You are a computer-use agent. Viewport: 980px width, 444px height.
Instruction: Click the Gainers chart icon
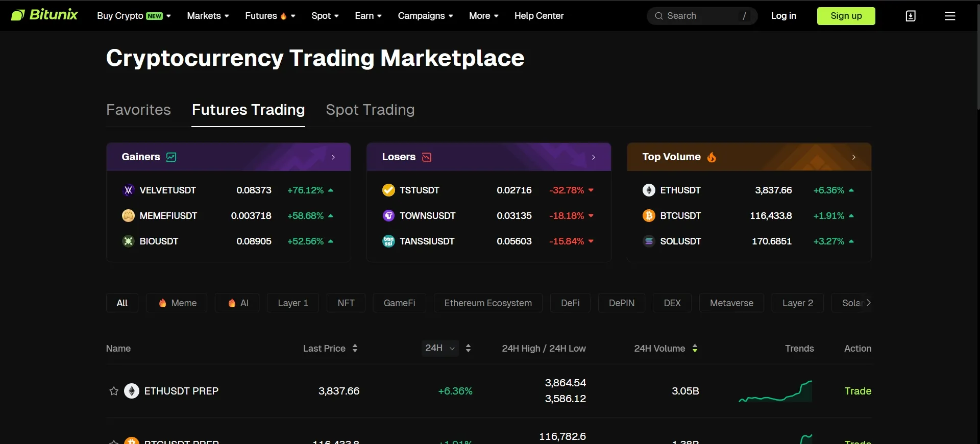click(x=171, y=157)
